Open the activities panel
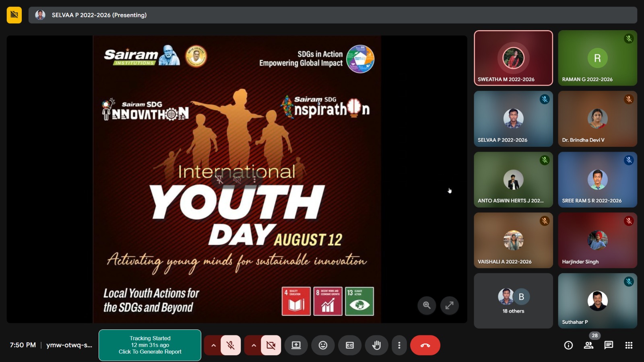 (x=629, y=345)
